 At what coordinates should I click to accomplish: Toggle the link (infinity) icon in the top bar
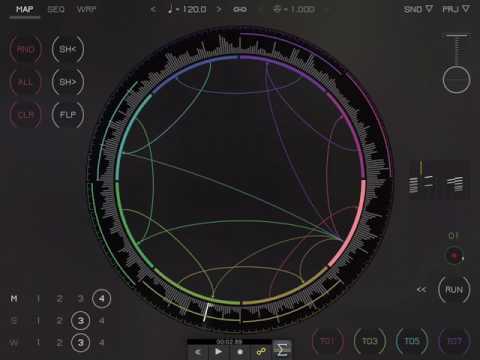240,9
